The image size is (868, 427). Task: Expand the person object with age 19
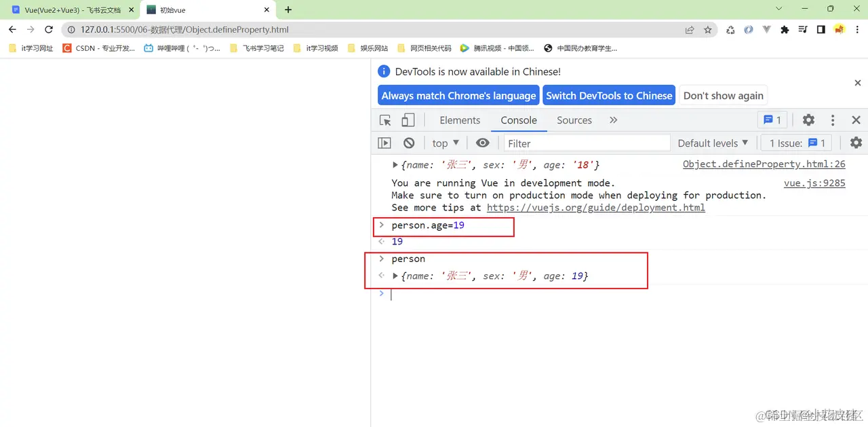pyautogui.click(x=395, y=276)
